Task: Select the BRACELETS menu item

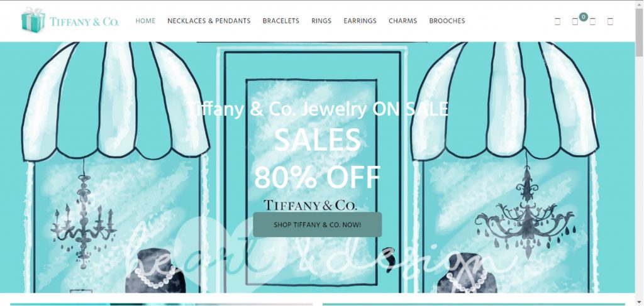Action: coord(281,21)
